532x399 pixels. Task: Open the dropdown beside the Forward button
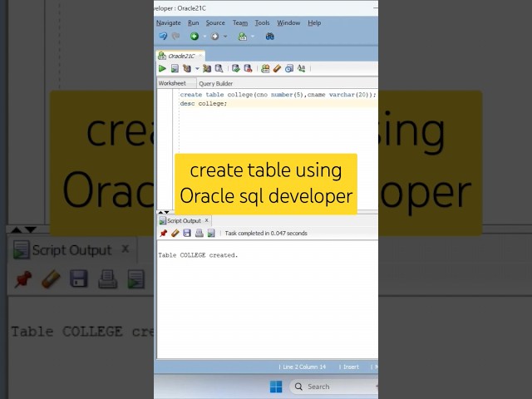(x=225, y=37)
